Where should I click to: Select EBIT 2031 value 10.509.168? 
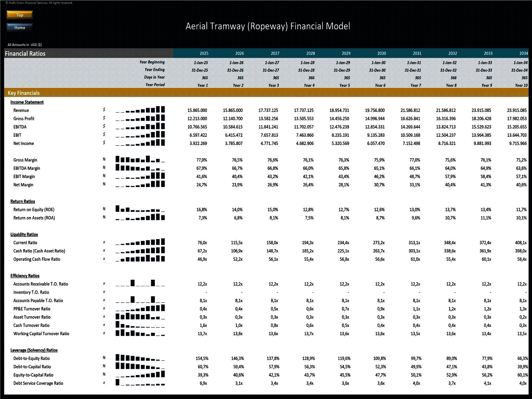(410, 135)
